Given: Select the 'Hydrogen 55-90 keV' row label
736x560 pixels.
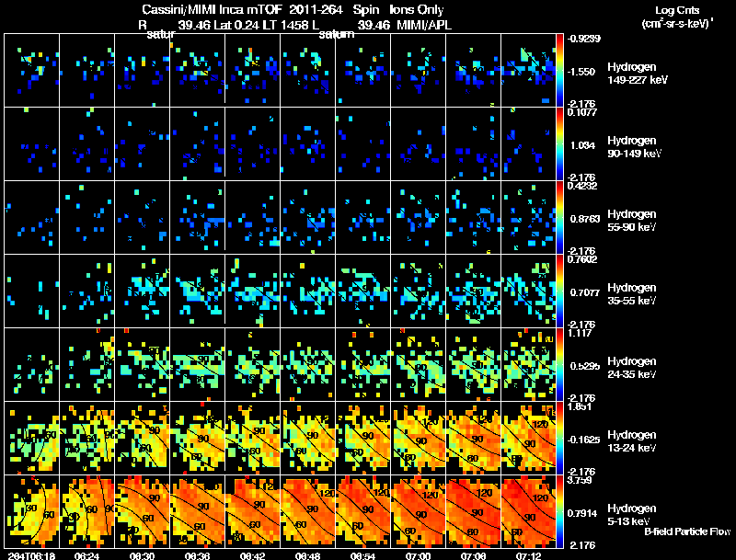Looking at the screenshot, I should 632,221.
